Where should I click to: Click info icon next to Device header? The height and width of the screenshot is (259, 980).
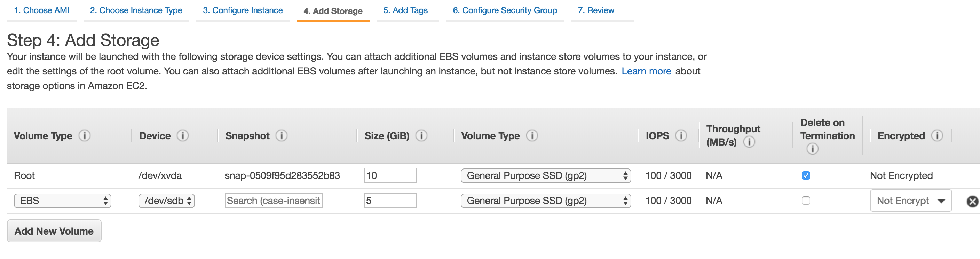[x=183, y=136]
